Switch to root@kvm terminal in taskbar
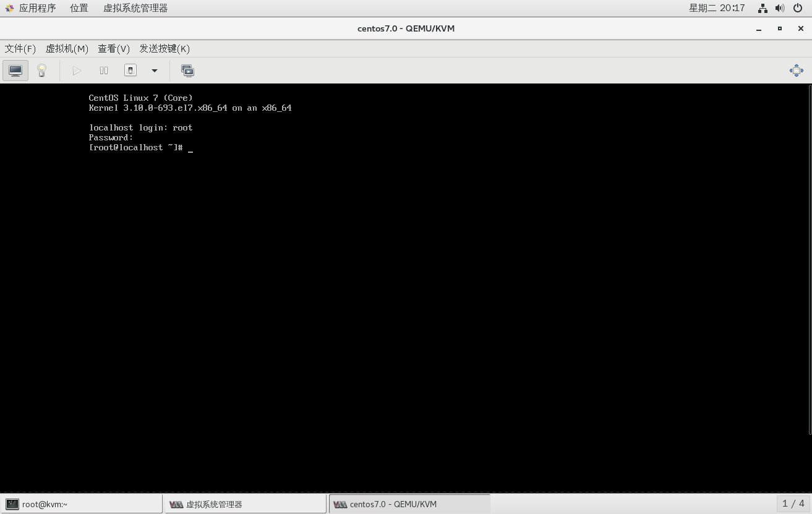The height and width of the screenshot is (514, 812). 82,504
